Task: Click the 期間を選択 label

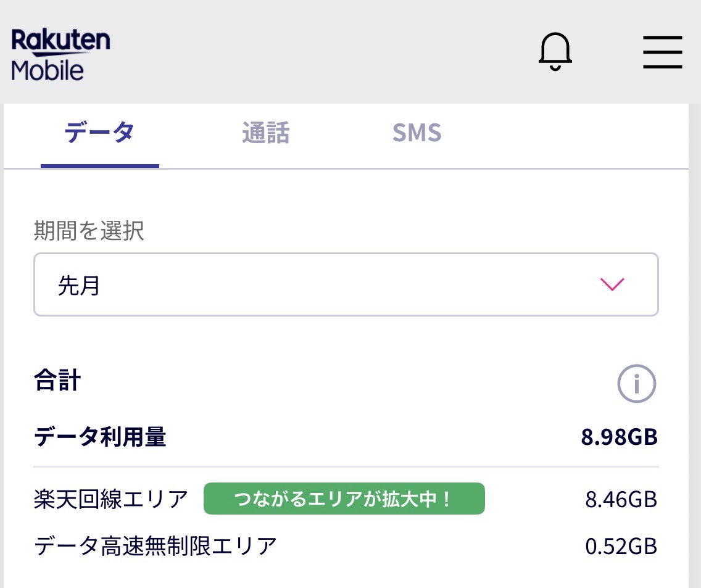Action: coord(88,231)
